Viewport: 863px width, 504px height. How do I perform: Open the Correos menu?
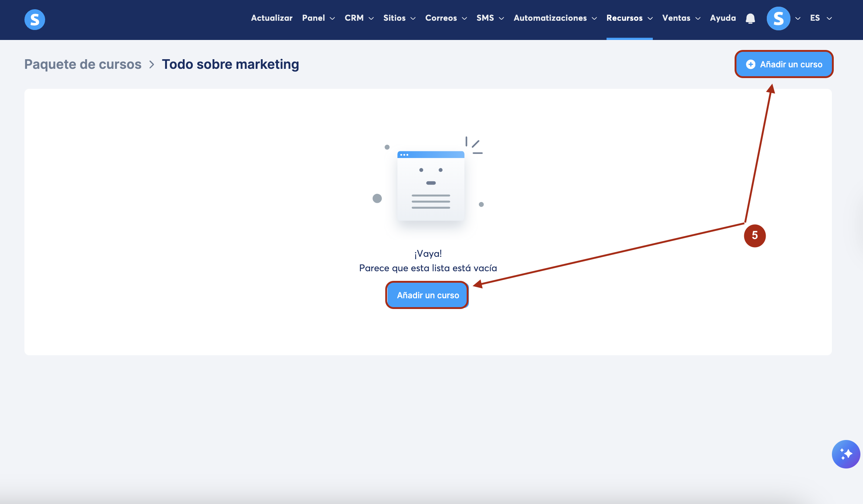point(446,18)
